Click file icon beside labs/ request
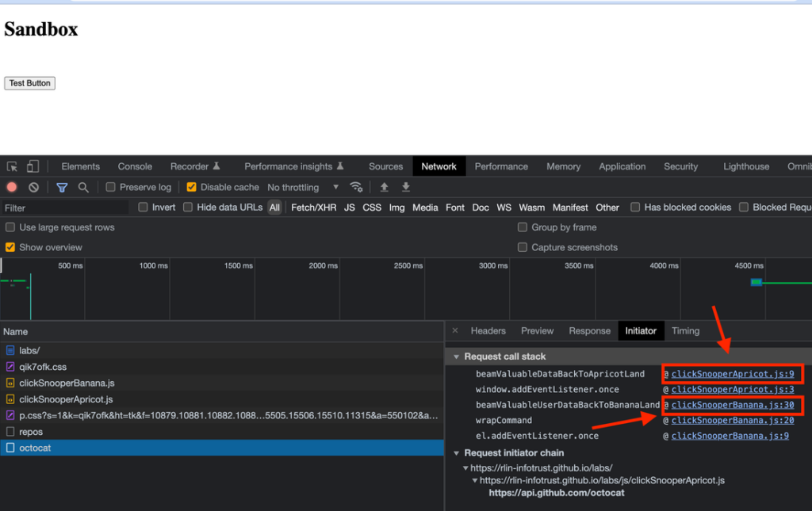Viewport: 812px width, 511px height. click(x=10, y=351)
